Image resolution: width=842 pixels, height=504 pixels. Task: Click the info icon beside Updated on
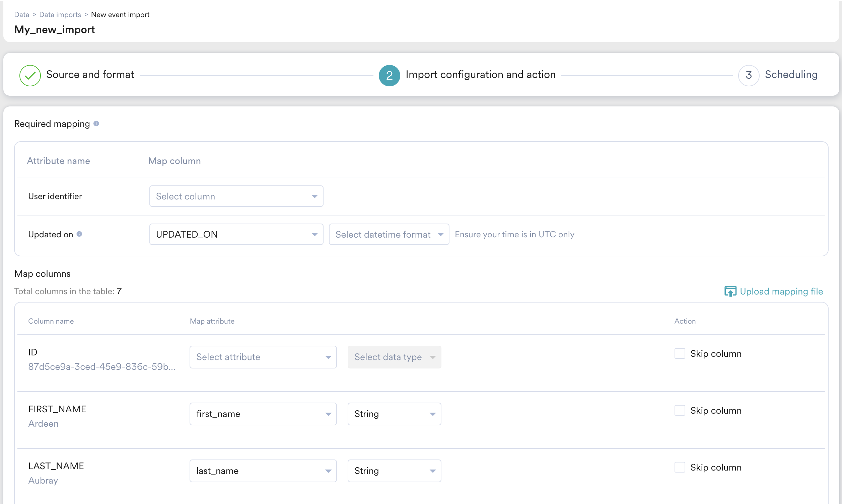(79, 234)
